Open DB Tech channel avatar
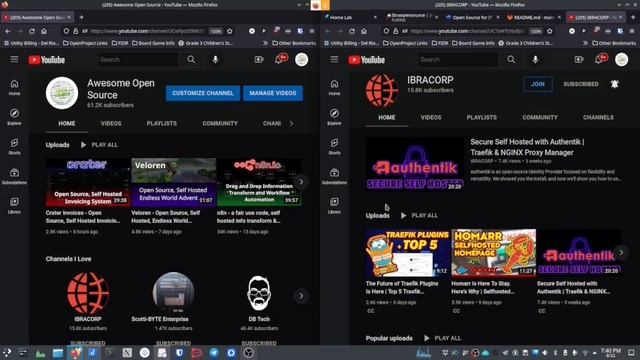The width and height of the screenshot is (640, 360). coord(259,293)
